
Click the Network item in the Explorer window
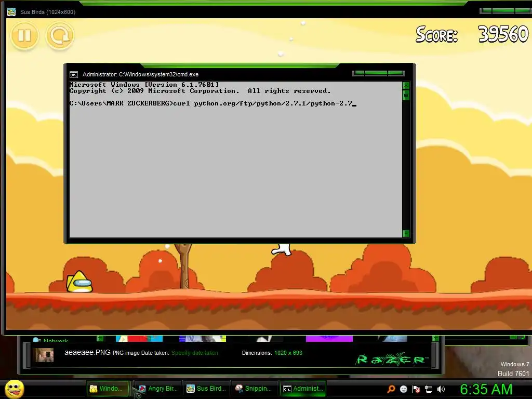point(51,340)
